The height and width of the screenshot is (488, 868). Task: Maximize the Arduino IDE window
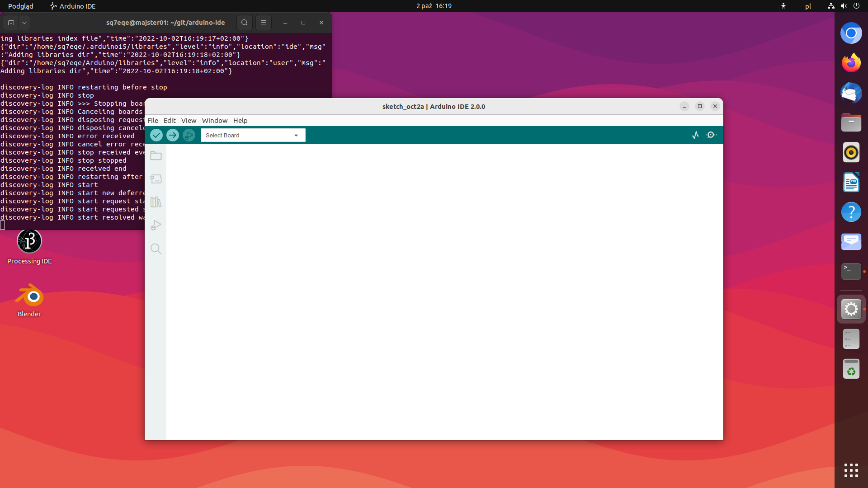(x=700, y=106)
